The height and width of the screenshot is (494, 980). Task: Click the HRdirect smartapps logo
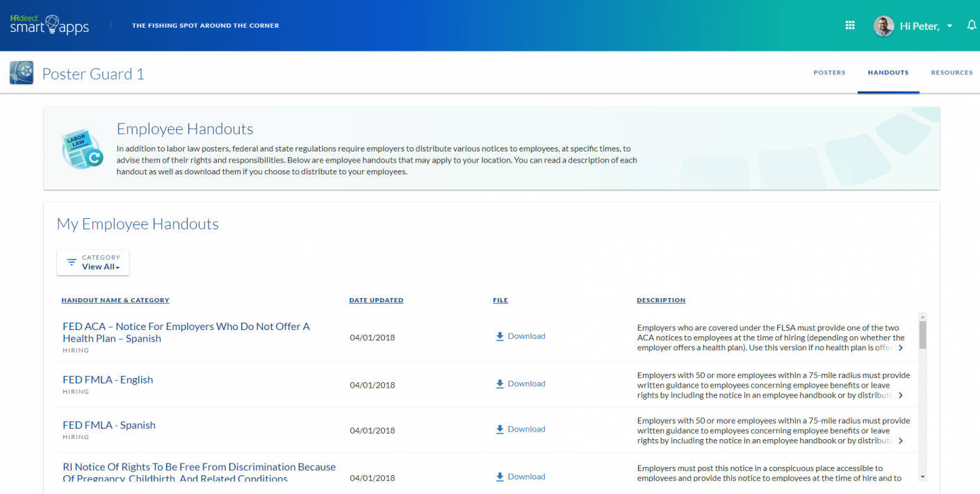[x=49, y=24]
